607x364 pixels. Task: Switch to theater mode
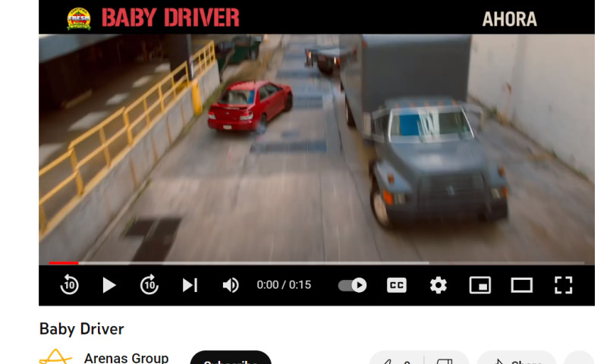point(521,285)
